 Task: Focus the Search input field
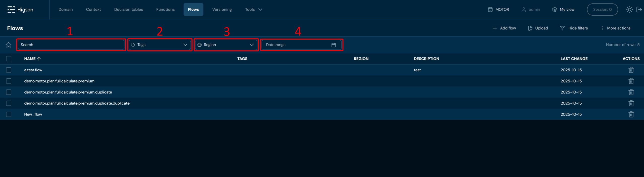point(71,45)
